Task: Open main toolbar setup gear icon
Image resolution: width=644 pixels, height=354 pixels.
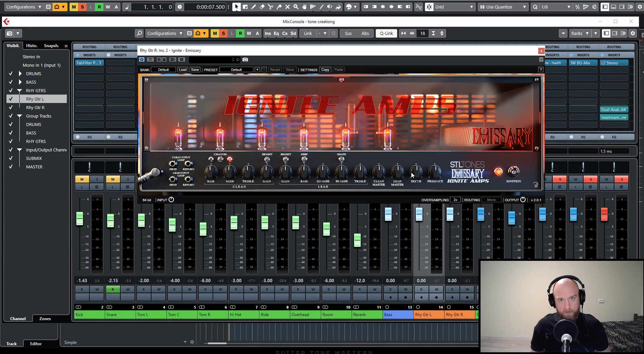Action: tap(639, 7)
